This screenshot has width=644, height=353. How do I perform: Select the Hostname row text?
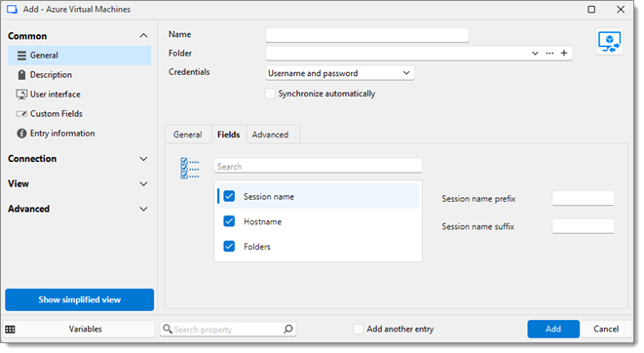pyautogui.click(x=262, y=222)
